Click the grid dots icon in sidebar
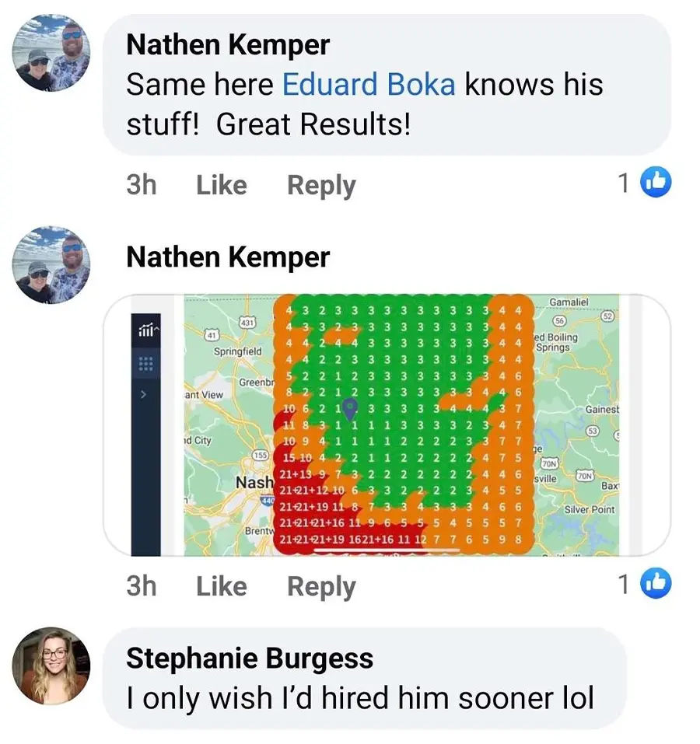Image resolution: width=700 pixels, height=744 pixels. point(145,363)
